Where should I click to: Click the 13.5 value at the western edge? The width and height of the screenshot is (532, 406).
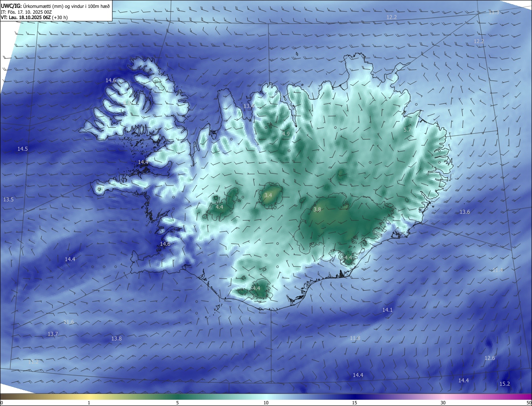point(8,200)
